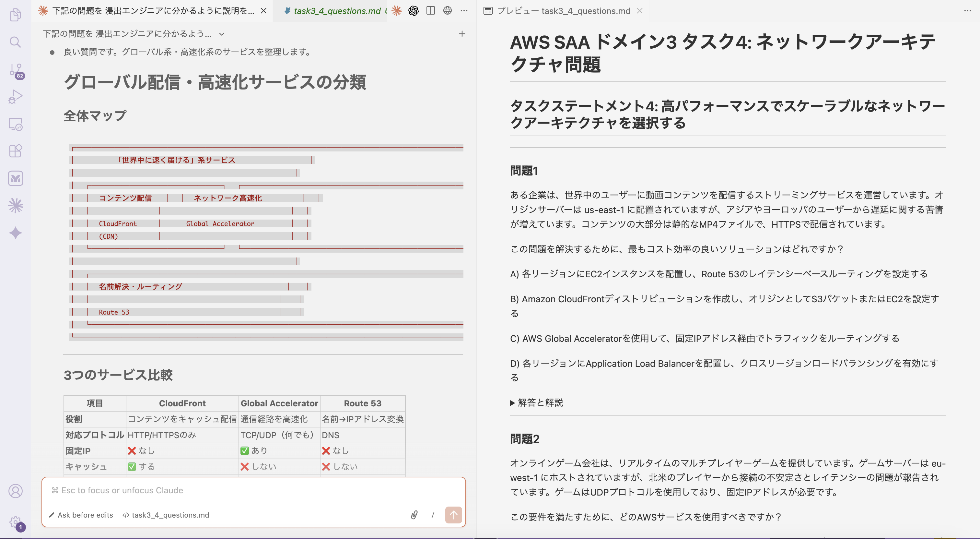
Task: Open the Extensions icon in activity bar
Action: (15, 151)
